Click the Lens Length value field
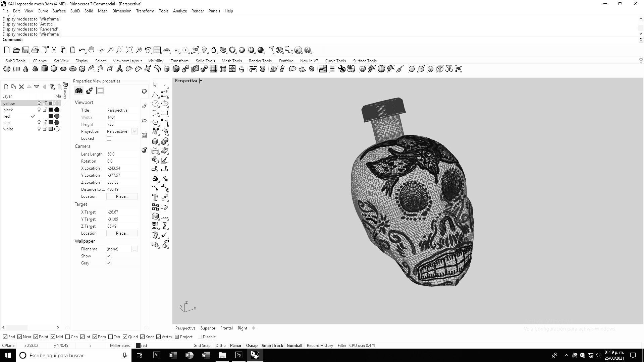Viewport: 644px width, 362px height. (x=122, y=154)
